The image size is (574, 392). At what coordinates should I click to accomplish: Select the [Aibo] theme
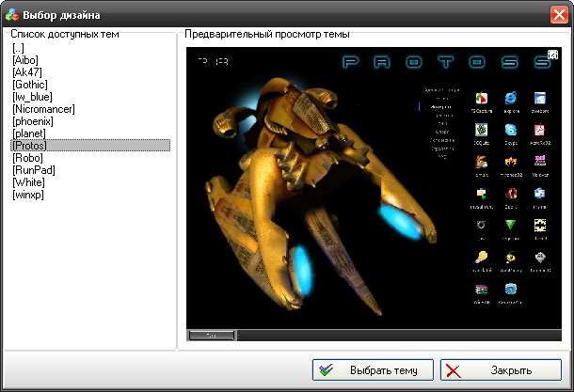point(25,60)
